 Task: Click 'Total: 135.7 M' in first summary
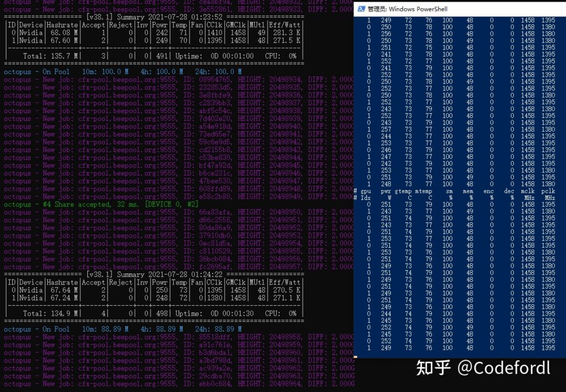[51, 56]
